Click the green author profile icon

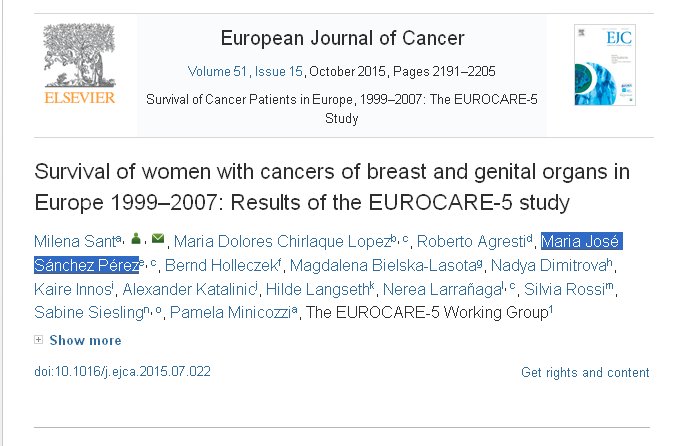coord(137,240)
